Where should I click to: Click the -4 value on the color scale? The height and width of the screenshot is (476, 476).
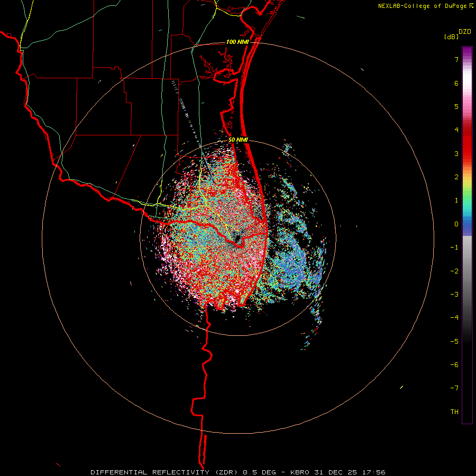pos(454,318)
